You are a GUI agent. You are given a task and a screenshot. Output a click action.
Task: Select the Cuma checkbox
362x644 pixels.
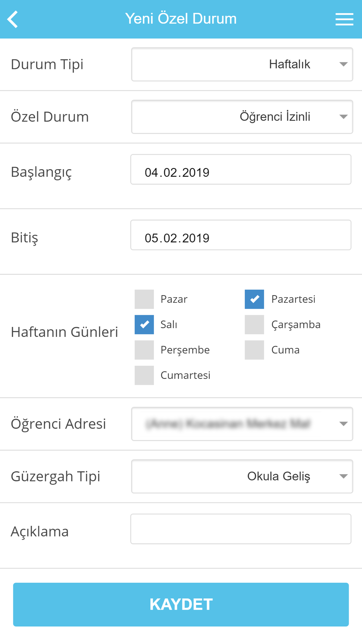254,350
